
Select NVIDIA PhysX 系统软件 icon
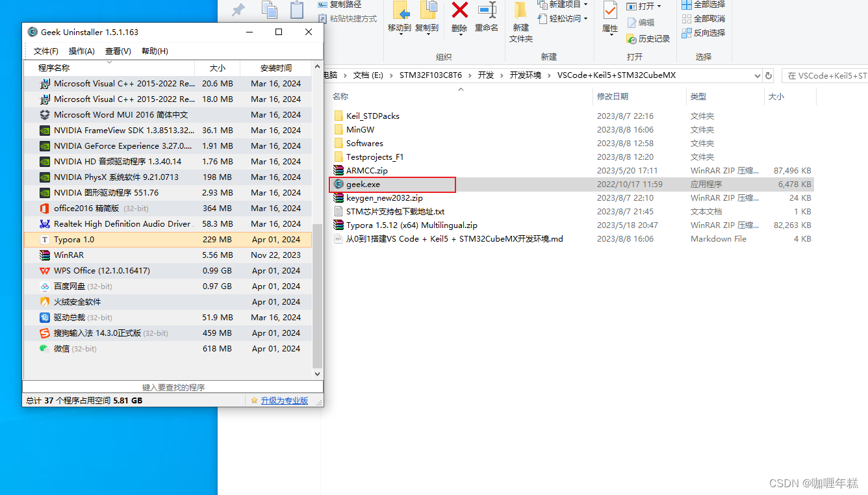click(45, 177)
